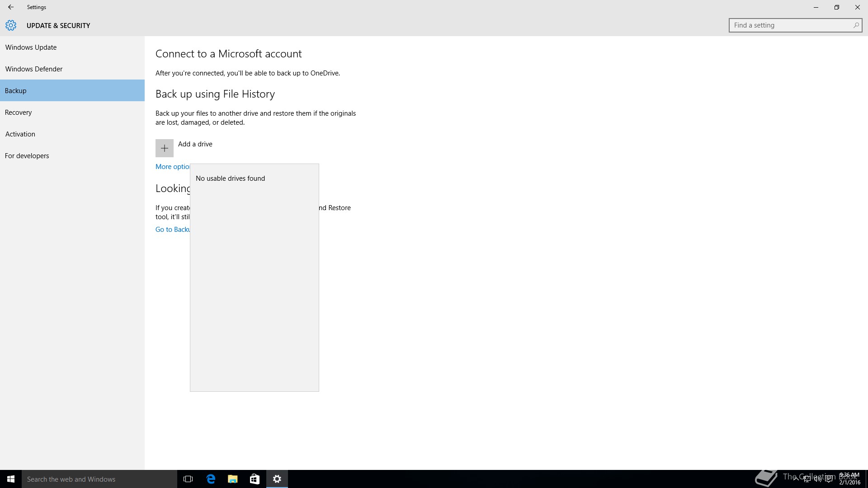
Task: Select Backup in the sidebar
Action: (x=72, y=90)
